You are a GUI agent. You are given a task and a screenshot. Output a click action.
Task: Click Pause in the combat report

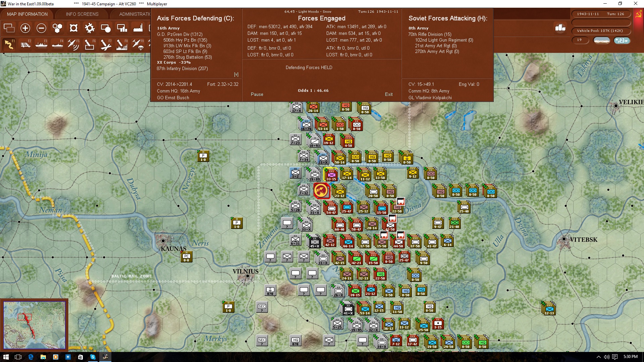(257, 95)
